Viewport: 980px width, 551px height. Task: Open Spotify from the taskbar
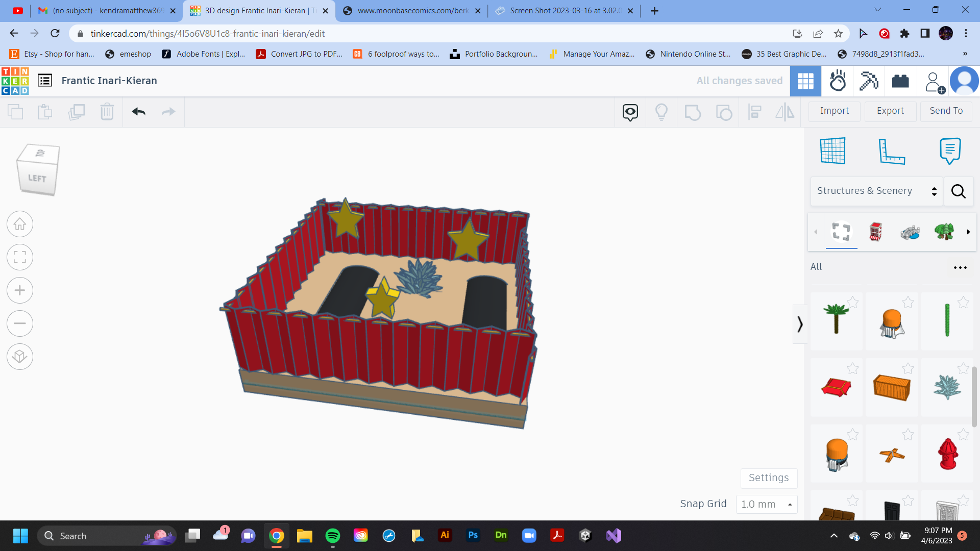coord(333,536)
